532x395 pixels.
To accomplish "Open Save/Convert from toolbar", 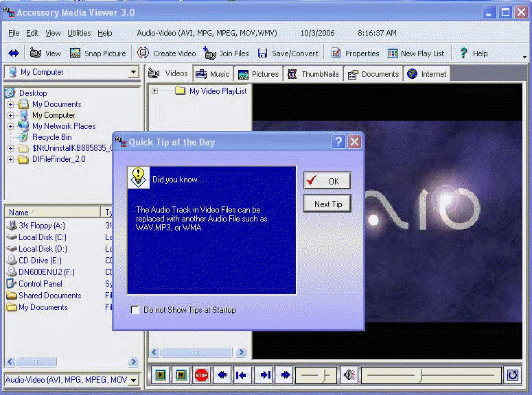I will pyautogui.click(x=288, y=53).
